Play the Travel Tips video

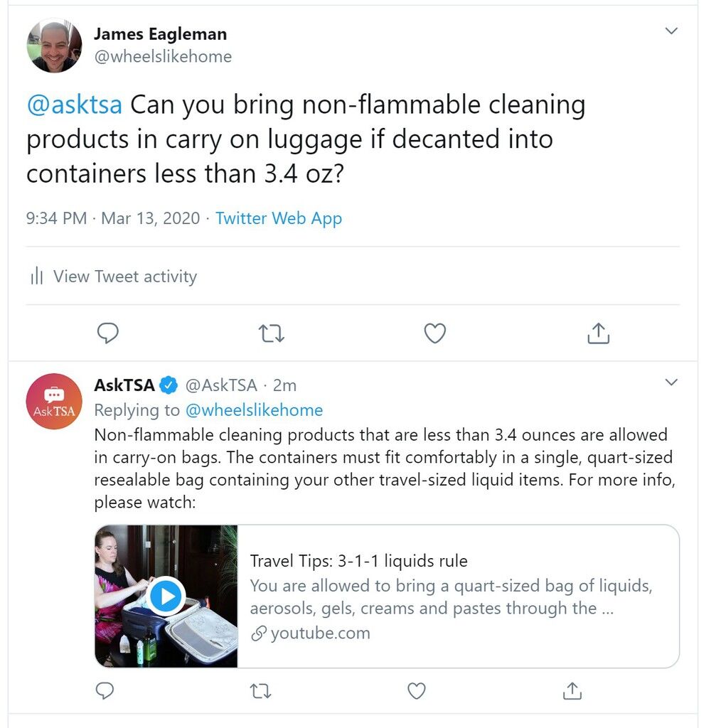pyautogui.click(x=166, y=596)
